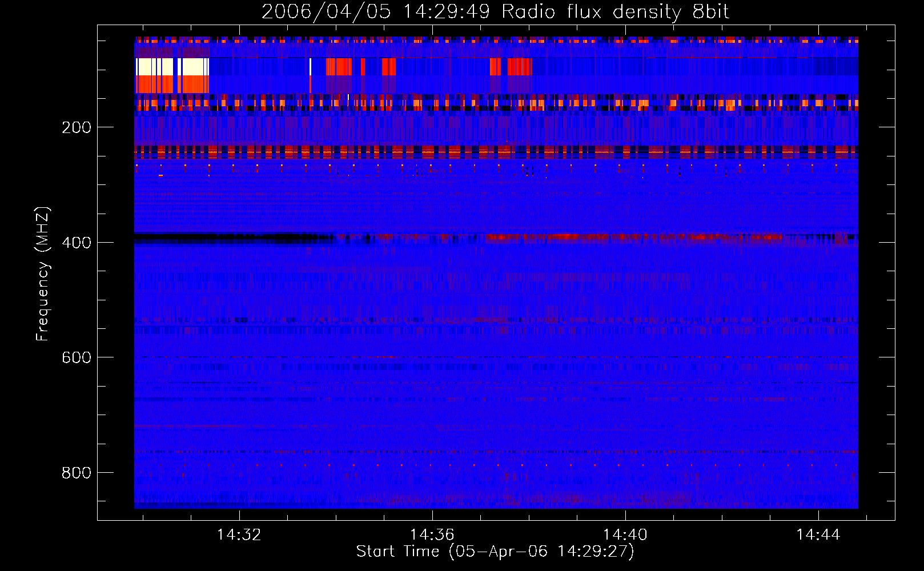
Task: Click the dark band near 400 MHz
Action: (x=234, y=238)
